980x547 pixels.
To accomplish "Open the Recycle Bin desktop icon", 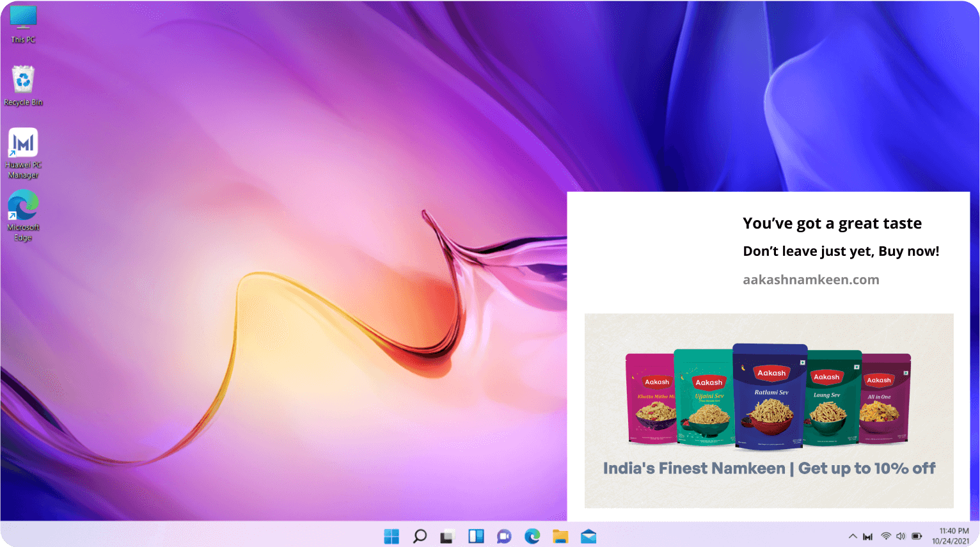I will (x=23, y=86).
